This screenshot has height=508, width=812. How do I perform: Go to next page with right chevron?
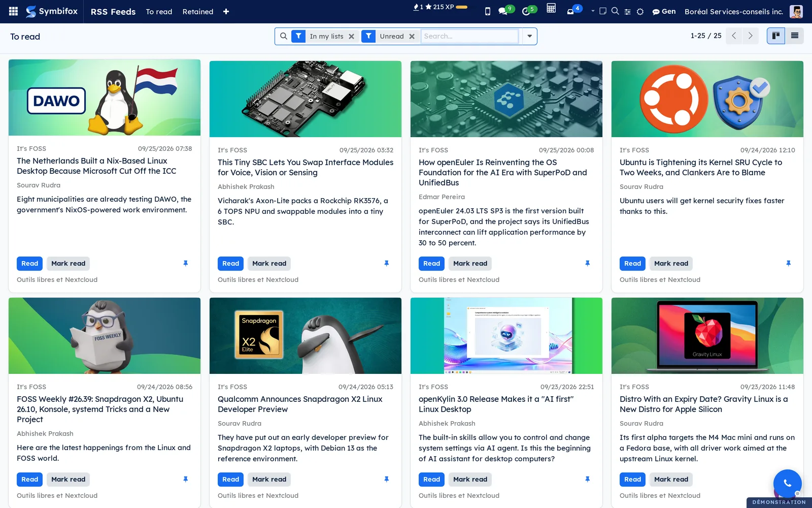click(750, 36)
